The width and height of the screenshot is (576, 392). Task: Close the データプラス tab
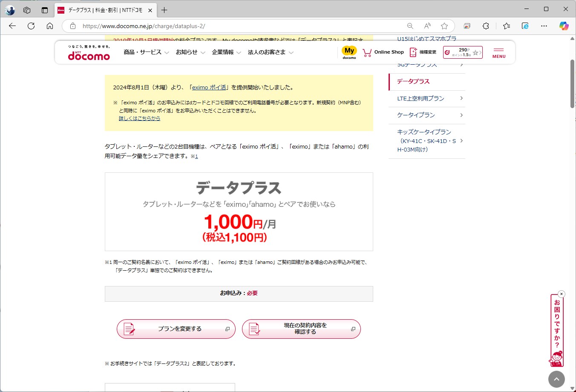click(x=150, y=10)
